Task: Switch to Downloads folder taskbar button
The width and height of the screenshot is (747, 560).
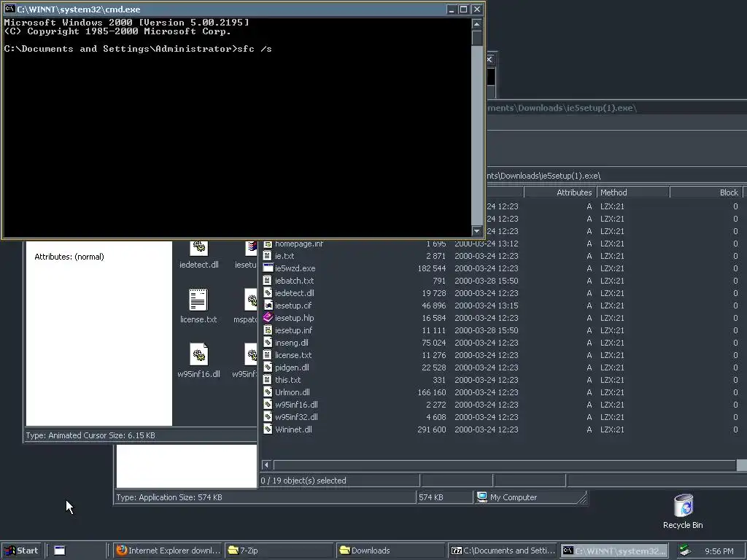Action: click(x=391, y=551)
